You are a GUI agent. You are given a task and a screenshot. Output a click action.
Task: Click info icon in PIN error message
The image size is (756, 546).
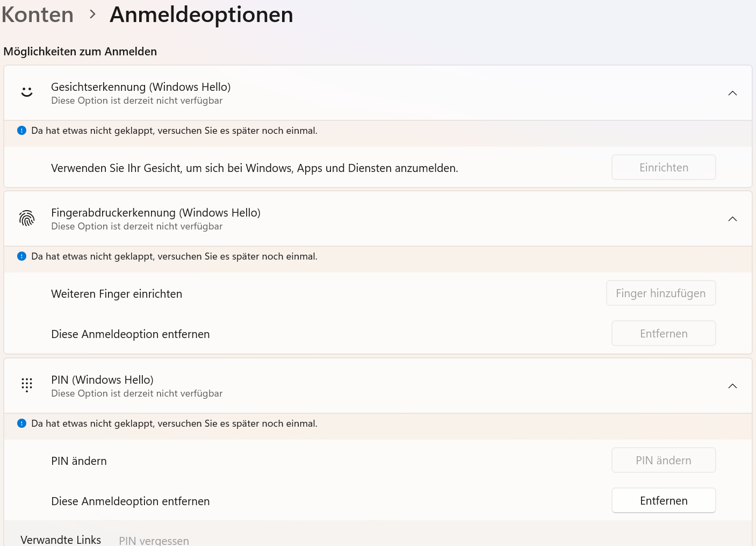click(21, 423)
